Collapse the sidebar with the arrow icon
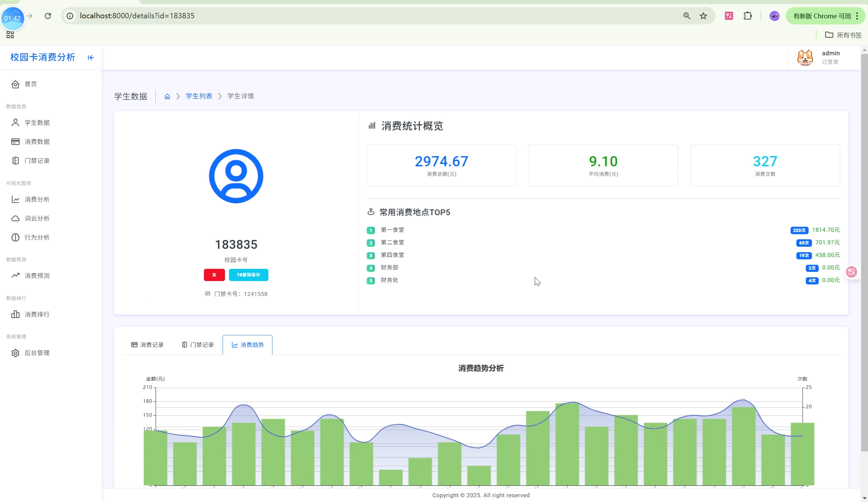Image resolution: width=868 pixels, height=502 pixels. (x=91, y=58)
